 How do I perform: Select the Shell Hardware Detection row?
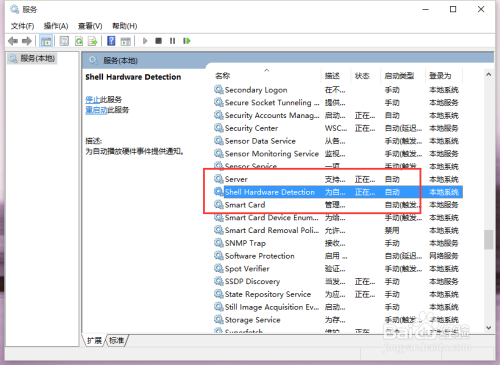pos(337,192)
